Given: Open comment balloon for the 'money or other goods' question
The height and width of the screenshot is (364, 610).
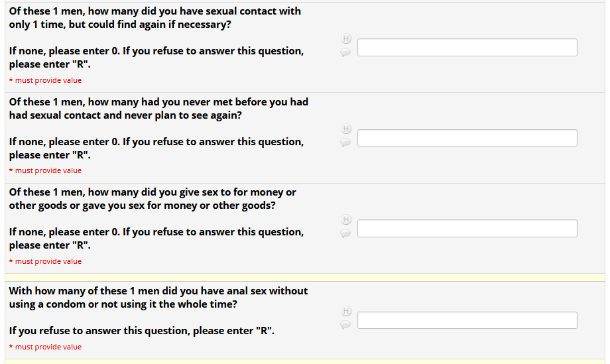Looking at the screenshot, I should coord(345,233).
